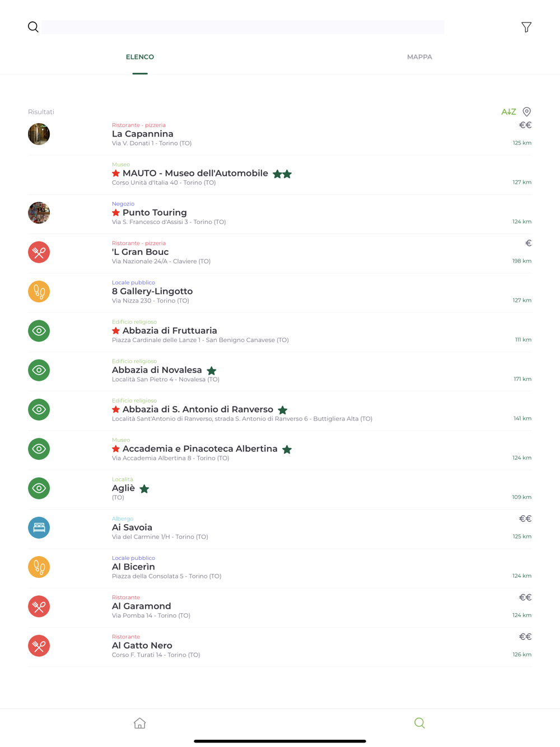
Task: Tap 8 Gallery-Lingotto footprints icon
Action: (x=39, y=291)
